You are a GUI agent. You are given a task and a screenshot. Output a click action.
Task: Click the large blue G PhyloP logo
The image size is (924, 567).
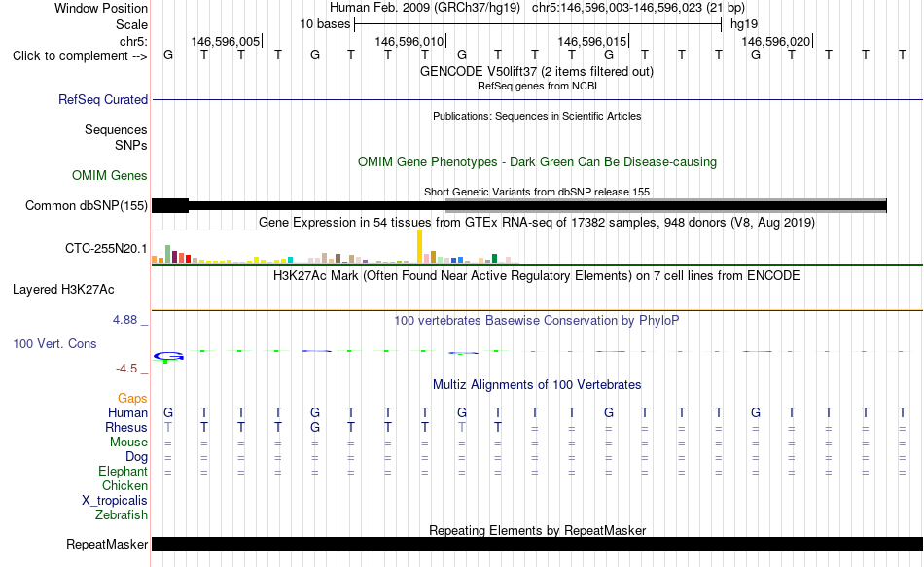(168, 356)
